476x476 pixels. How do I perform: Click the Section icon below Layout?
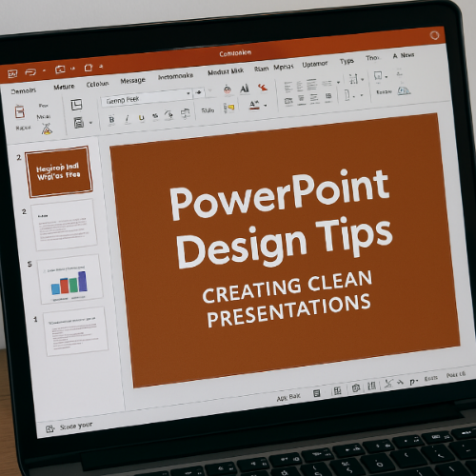click(x=79, y=123)
